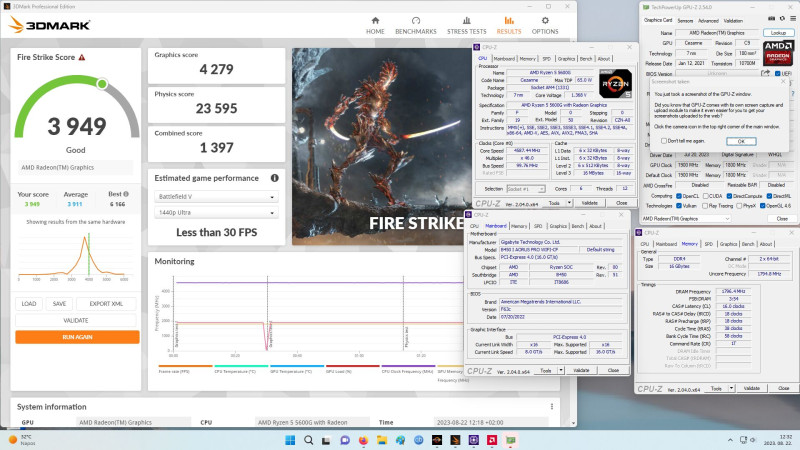This screenshot has width=800, height=450.
Task: Close the Screenshot taken dialog
Action: point(783,81)
